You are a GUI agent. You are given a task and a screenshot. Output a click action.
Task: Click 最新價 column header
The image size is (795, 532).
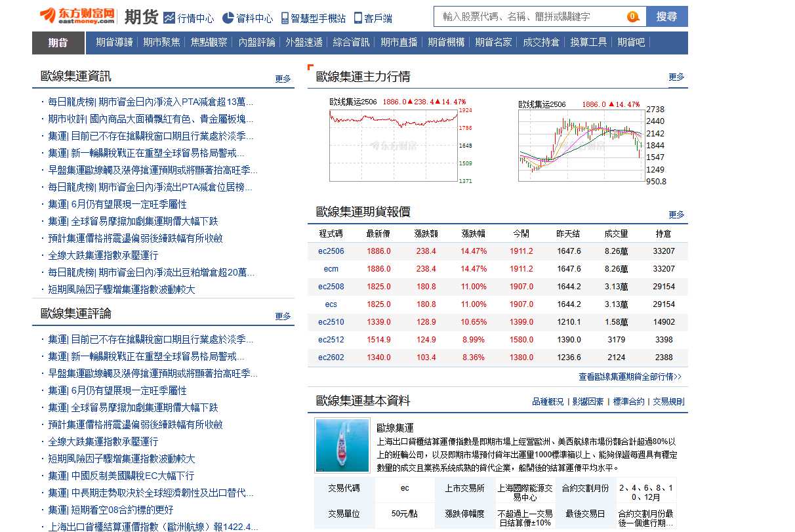pos(378,234)
